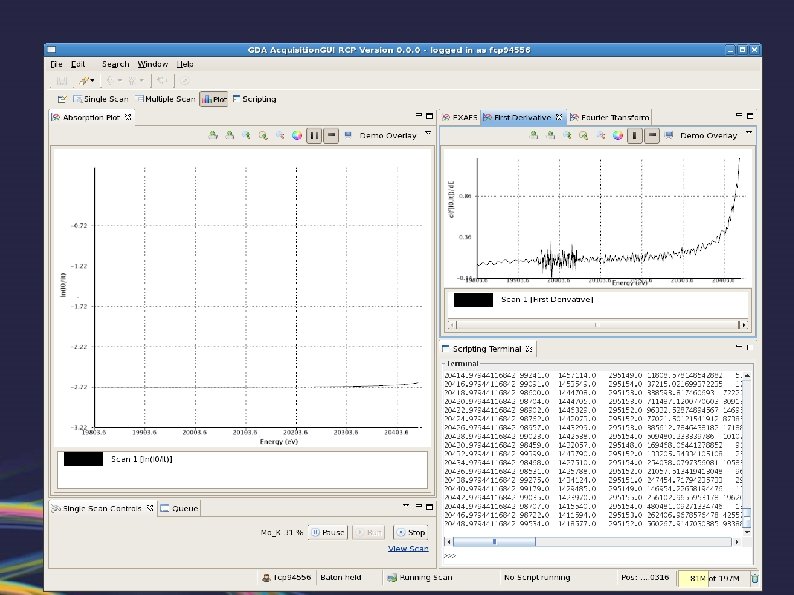This screenshot has width=794, height=595.
Task: Click the monitor icon beside Demo Overlay in Absorption Plot
Action: point(348,135)
